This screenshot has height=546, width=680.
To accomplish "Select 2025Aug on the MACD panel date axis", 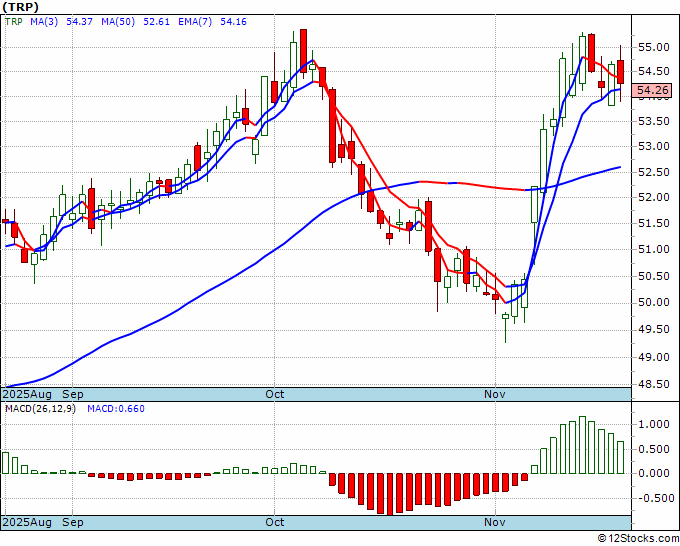I will pos(28,522).
